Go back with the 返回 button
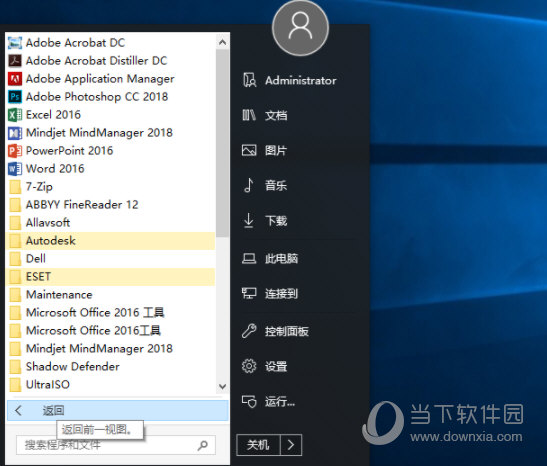Viewport: 547px width, 466px height. click(x=118, y=411)
